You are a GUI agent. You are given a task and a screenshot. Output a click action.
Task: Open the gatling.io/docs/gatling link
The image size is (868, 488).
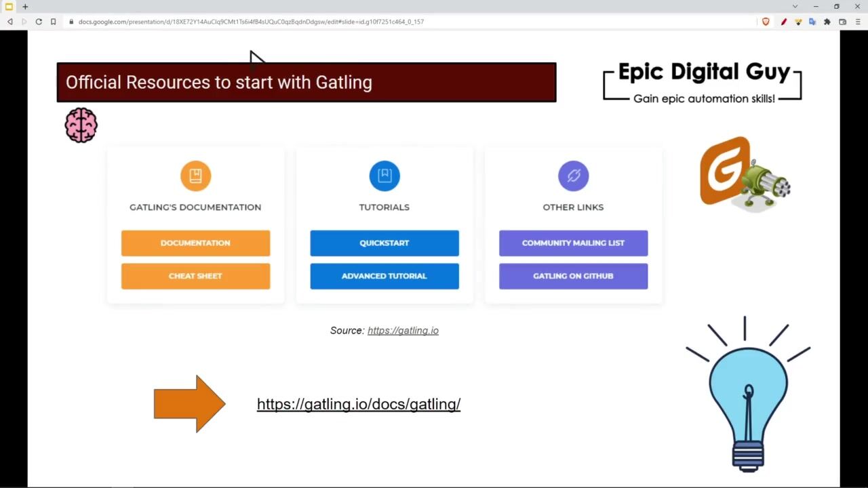pyautogui.click(x=358, y=404)
